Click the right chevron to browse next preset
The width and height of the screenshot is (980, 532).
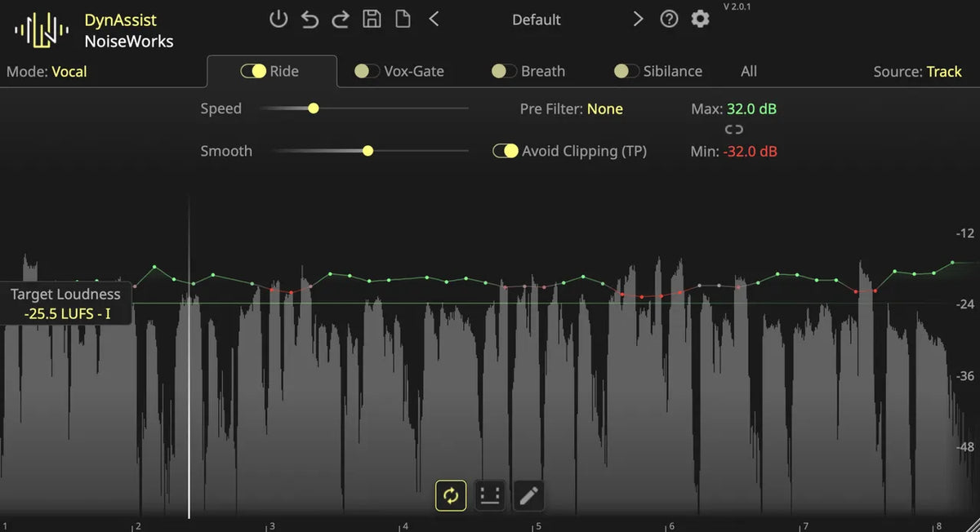(639, 18)
